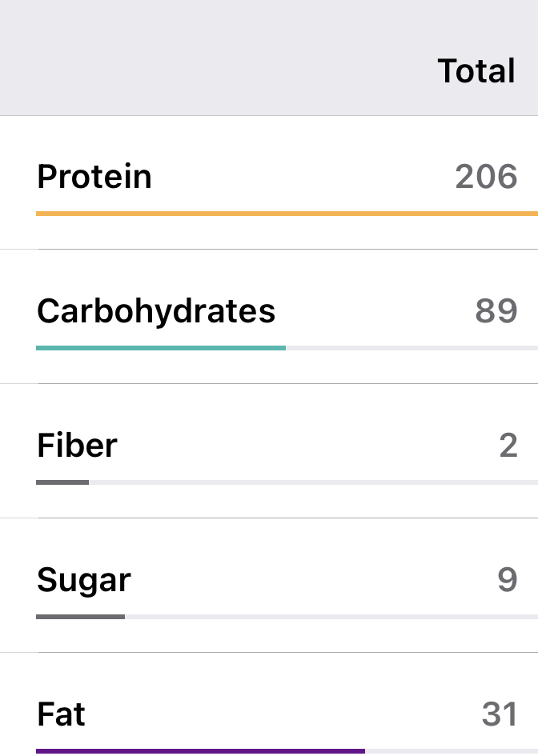This screenshot has height=756, width=538.
Task: Select the Sugar row label
Action: [84, 580]
